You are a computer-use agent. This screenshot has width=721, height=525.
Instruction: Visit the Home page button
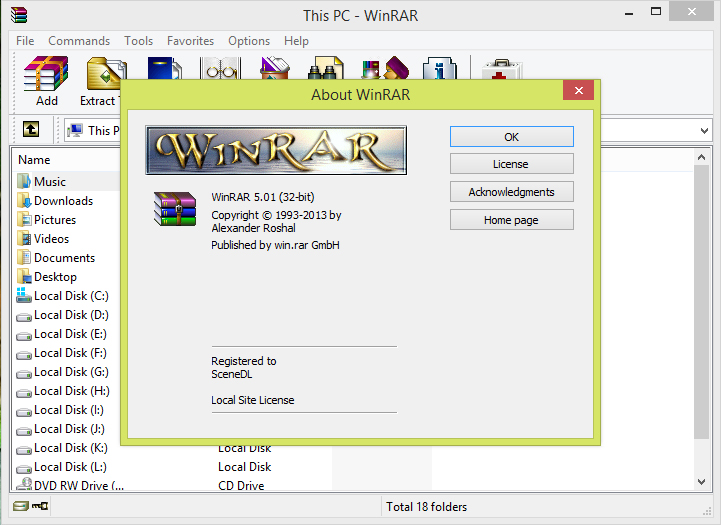(512, 220)
